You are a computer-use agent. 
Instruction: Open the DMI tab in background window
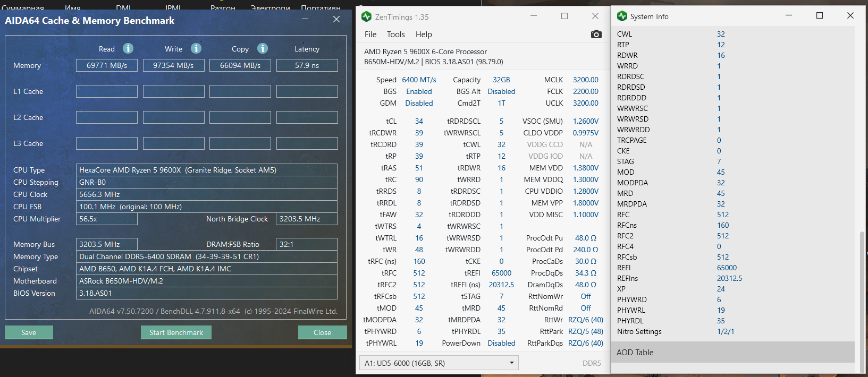click(x=123, y=7)
